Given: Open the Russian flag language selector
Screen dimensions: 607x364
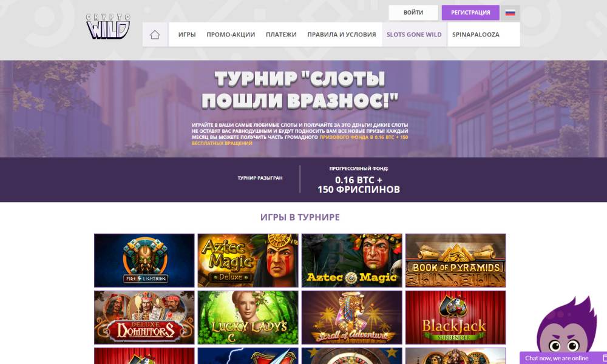Looking at the screenshot, I should click(x=510, y=13).
